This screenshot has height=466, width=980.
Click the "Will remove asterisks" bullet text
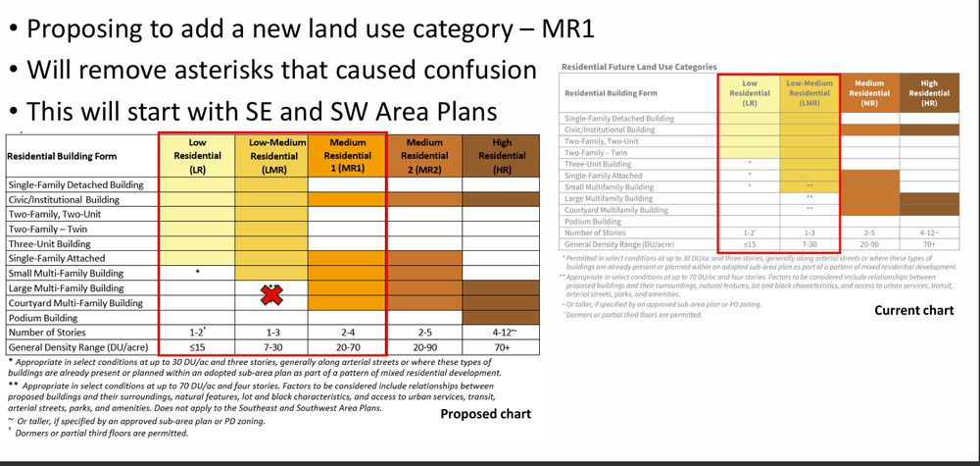pos(281,70)
